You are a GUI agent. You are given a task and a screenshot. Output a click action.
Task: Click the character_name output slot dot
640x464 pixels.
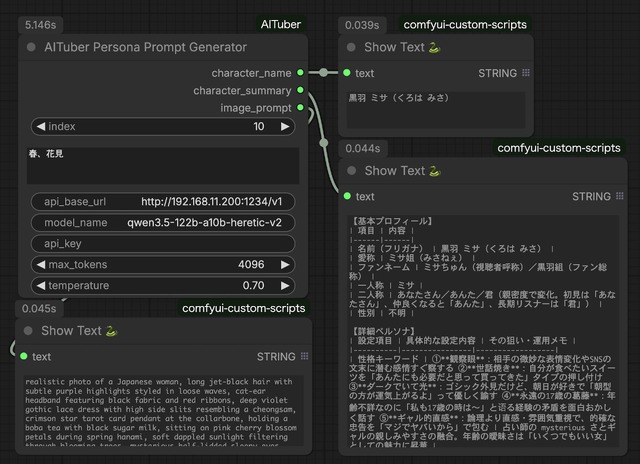301,73
